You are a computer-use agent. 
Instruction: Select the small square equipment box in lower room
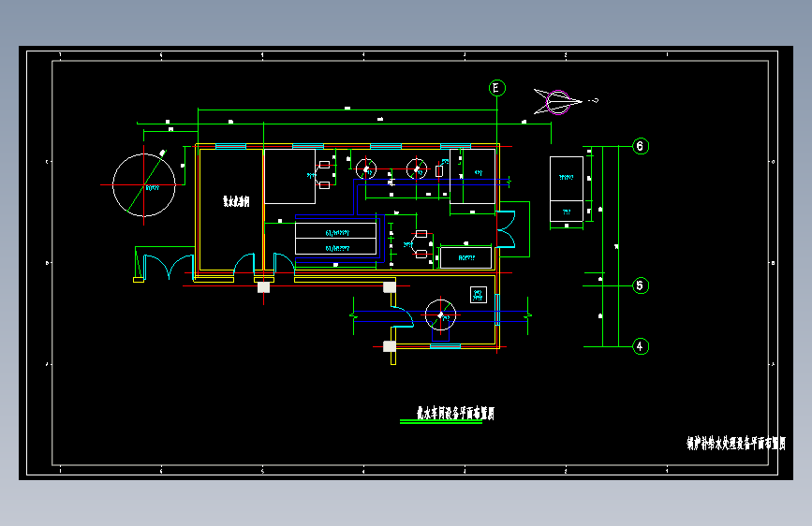point(478,295)
